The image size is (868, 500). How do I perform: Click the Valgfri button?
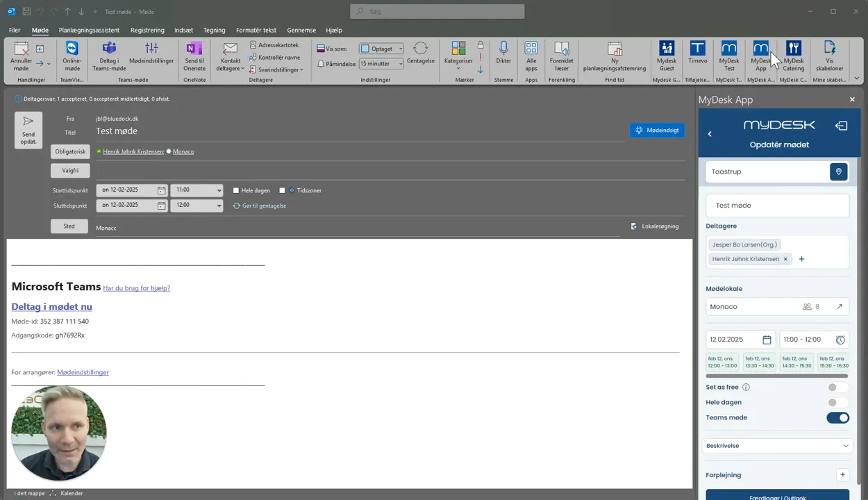(70, 170)
